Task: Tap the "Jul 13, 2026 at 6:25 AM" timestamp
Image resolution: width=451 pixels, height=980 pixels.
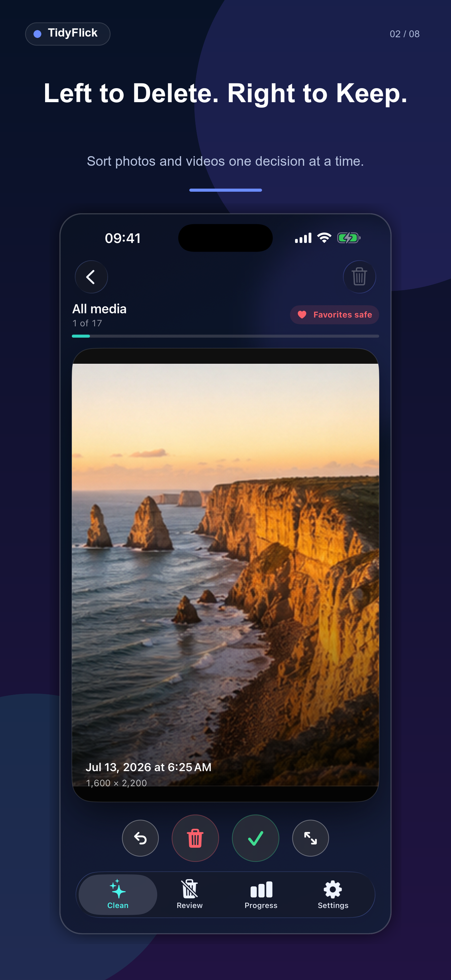Action: pos(148,767)
